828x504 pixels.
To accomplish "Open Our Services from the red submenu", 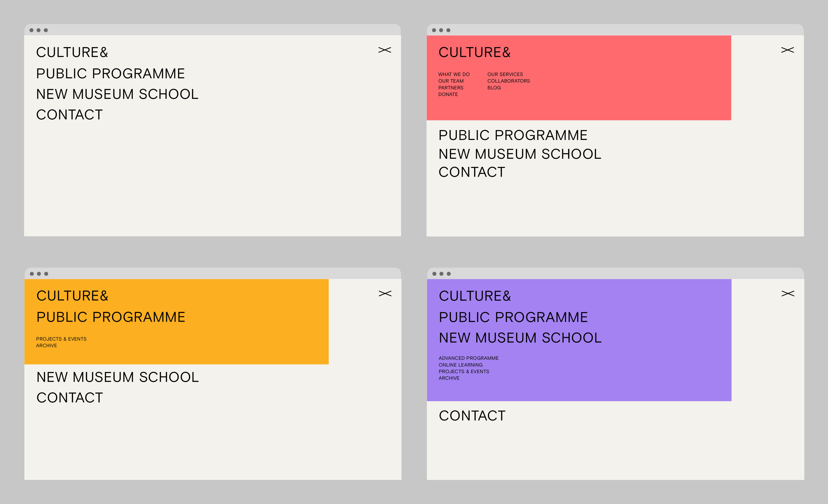I will click(x=505, y=74).
